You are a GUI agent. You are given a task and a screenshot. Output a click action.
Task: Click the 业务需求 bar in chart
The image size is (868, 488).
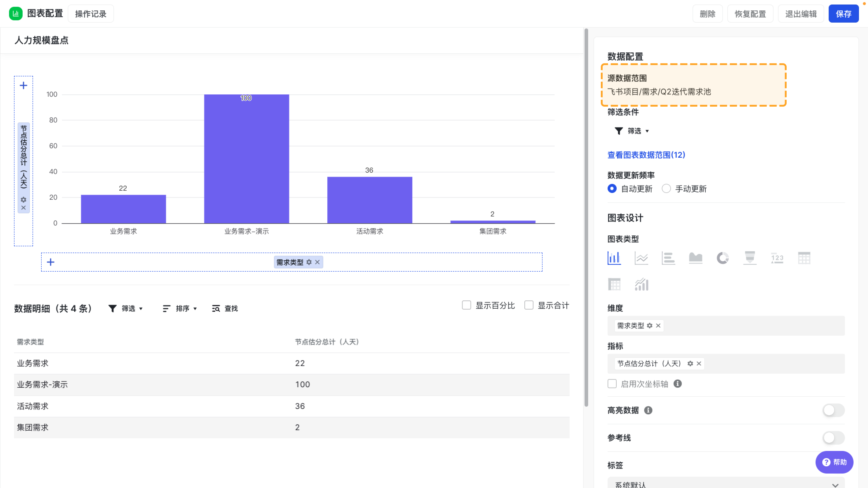123,209
